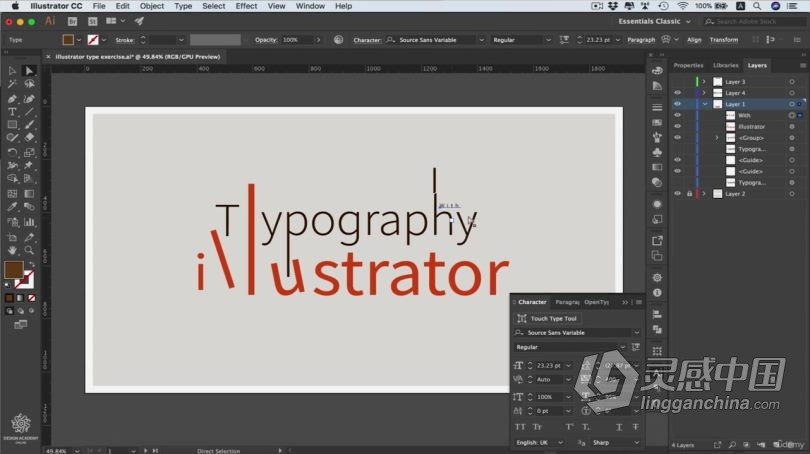This screenshot has width=810, height=454.
Task: Select the Magic Wand tool
Action: pos(12,84)
